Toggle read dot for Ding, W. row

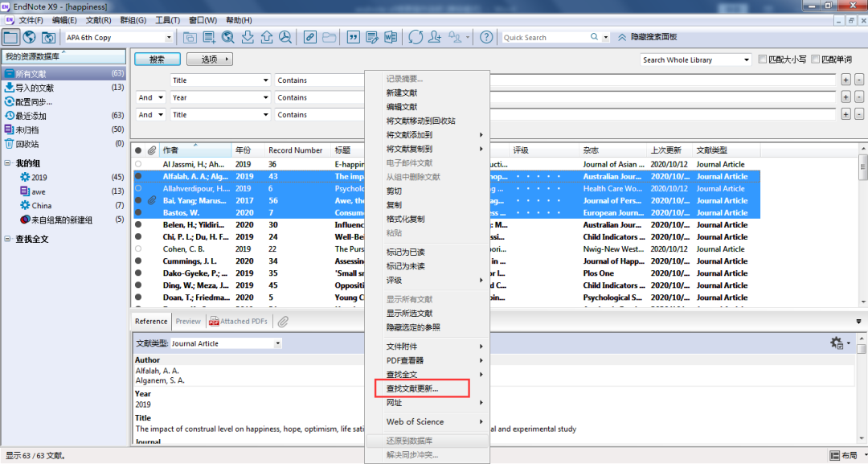pos(138,285)
